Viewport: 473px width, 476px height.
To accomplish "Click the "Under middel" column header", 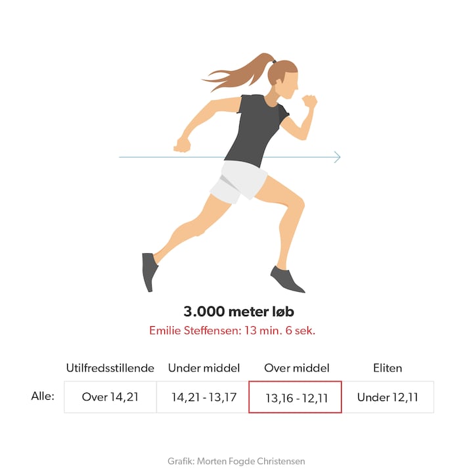I will click(x=204, y=368).
